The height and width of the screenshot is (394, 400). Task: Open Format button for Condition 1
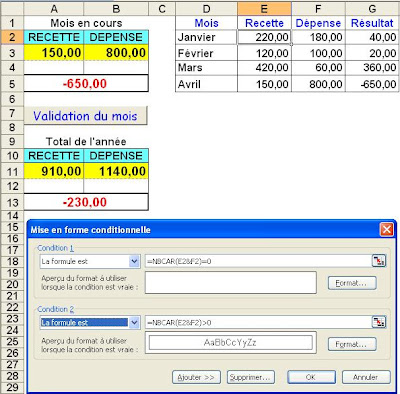click(x=352, y=283)
